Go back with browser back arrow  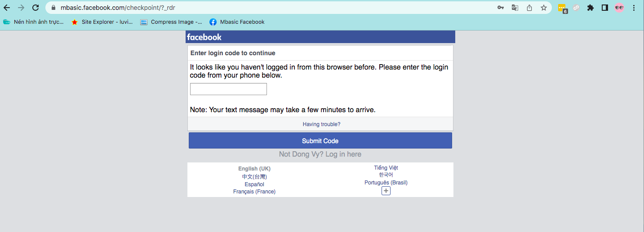[7, 8]
